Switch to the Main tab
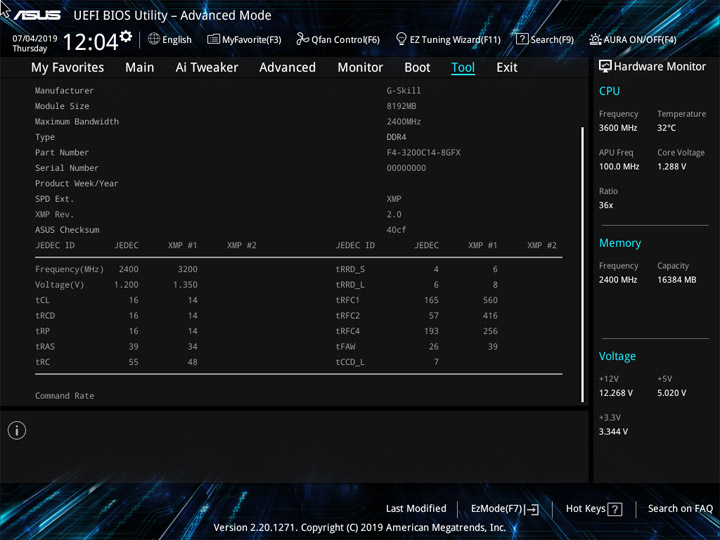This screenshot has height=540, width=720. (140, 68)
